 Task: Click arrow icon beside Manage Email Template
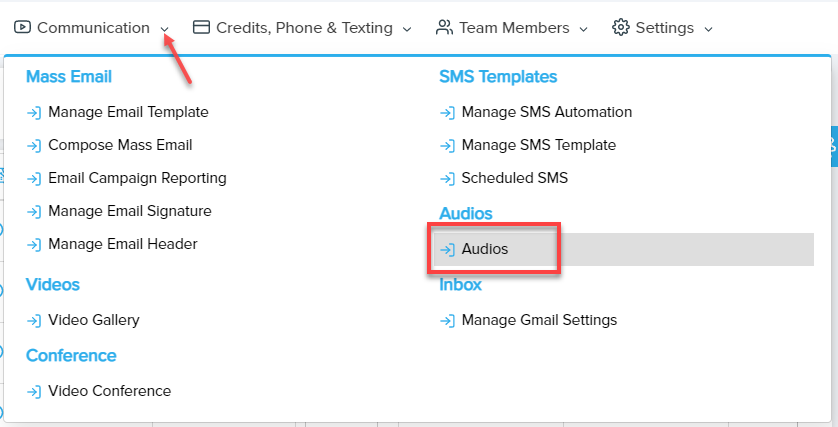coord(34,113)
